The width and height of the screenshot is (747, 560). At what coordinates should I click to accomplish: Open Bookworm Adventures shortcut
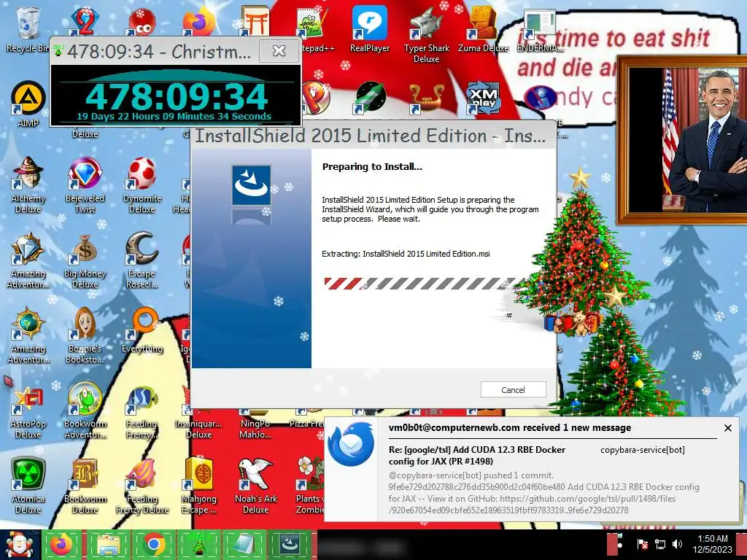[85, 411]
